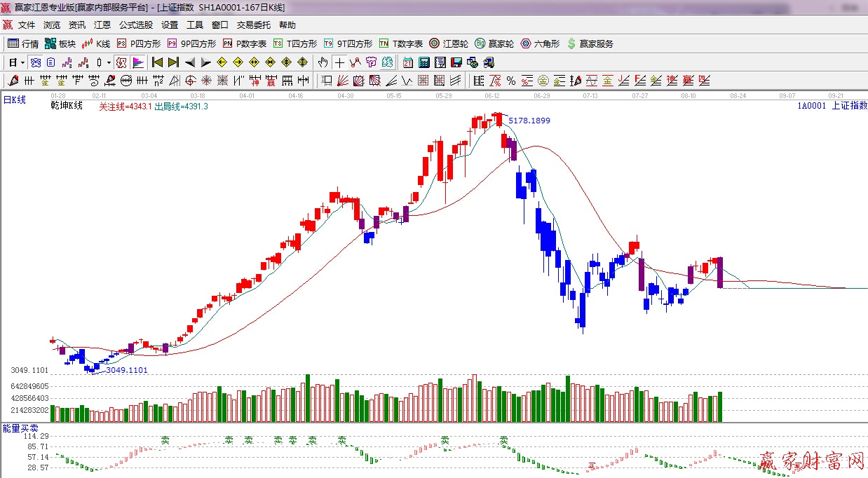This screenshot has height=478, width=868.
Task: Select the hand pan tool
Action: (x=323, y=62)
